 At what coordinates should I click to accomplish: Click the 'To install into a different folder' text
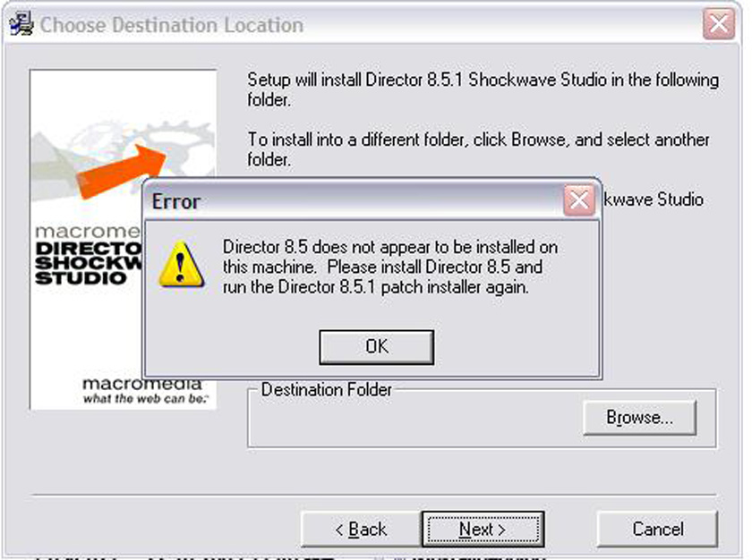point(478,149)
